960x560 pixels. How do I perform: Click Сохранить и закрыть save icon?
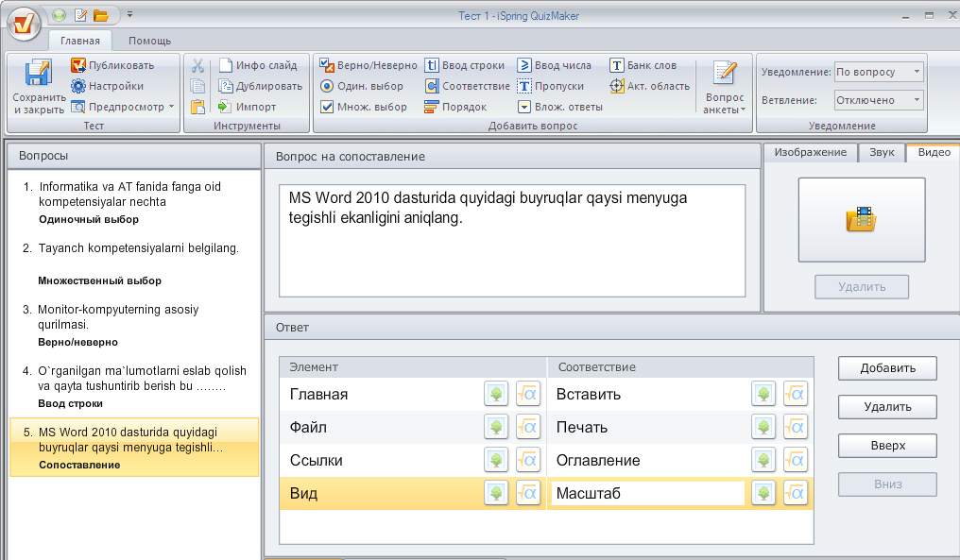pyautogui.click(x=38, y=73)
